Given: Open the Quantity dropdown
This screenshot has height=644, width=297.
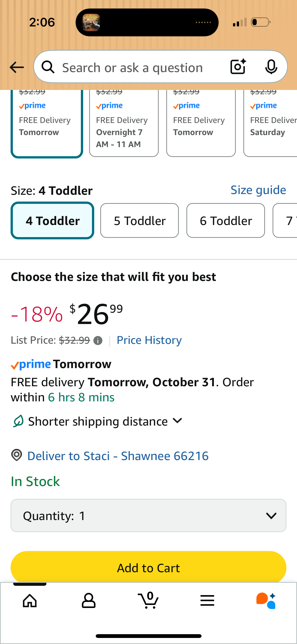Looking at the screenshot, I should click(x=148, y=516).
